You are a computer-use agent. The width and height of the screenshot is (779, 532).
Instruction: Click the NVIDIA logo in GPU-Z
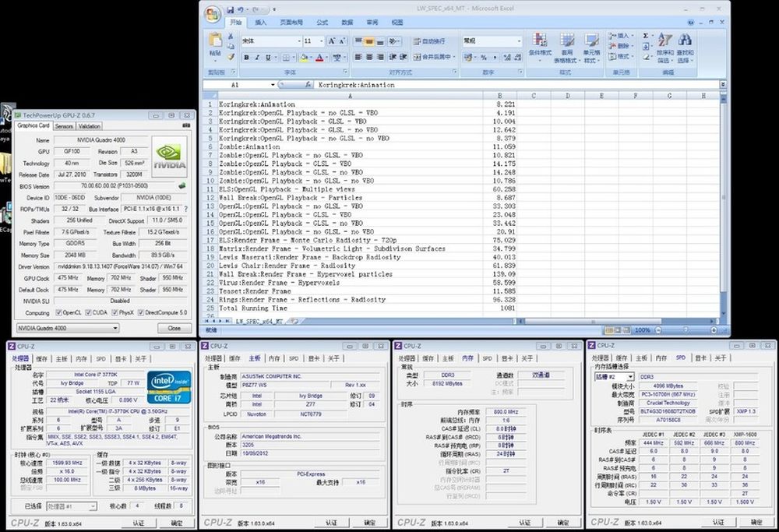pyautogui.click(x=169, y=157)
